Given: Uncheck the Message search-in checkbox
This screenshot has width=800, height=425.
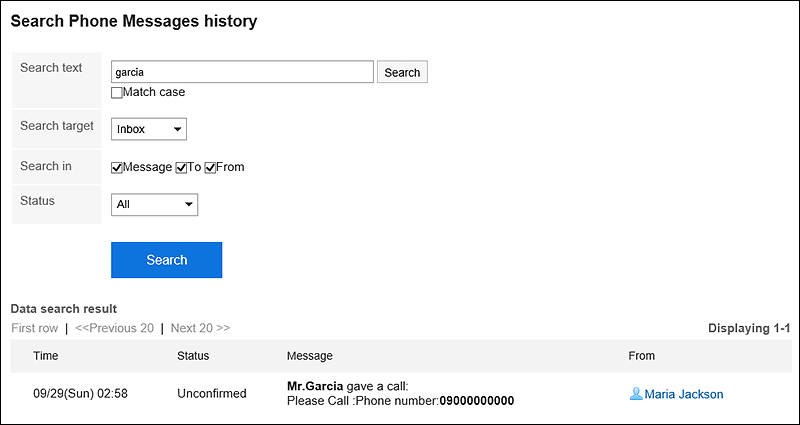Looking at the screenshot, I should 117,168.
